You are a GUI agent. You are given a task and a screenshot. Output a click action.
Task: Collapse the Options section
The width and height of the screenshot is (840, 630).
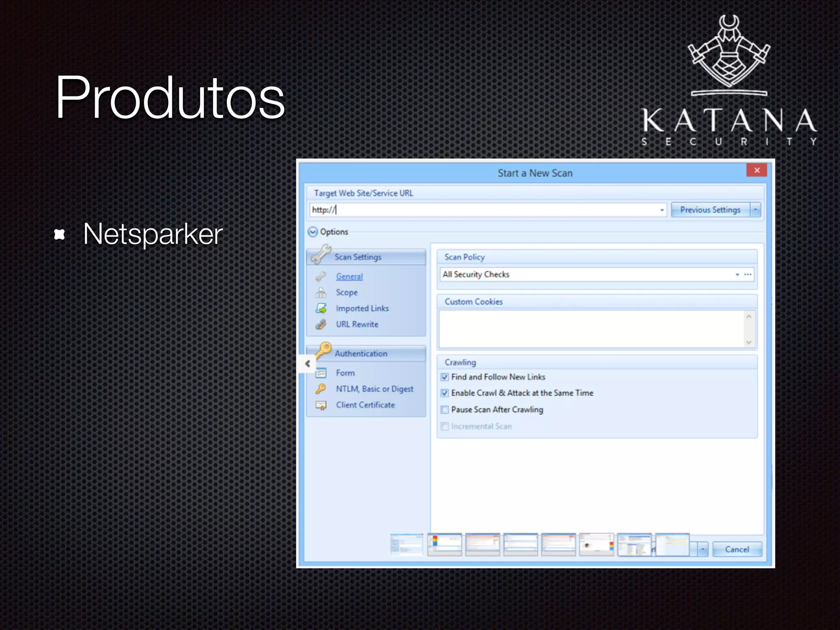coord(313,232)
